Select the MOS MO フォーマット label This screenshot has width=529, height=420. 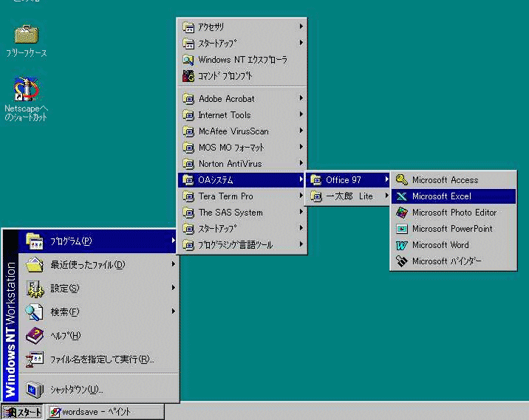click(x=231, y=148)
